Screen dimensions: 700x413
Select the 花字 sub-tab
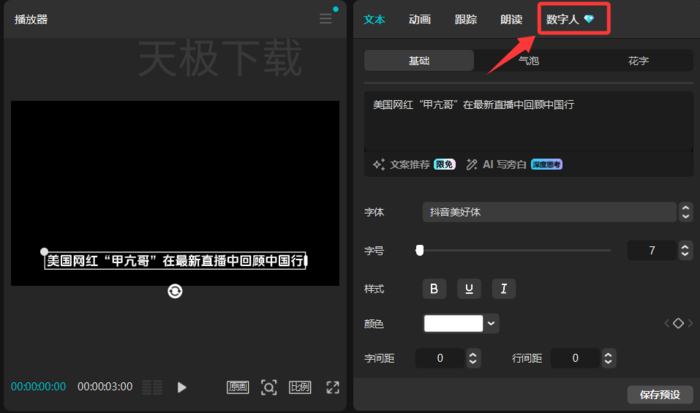(x=638, y=60)
